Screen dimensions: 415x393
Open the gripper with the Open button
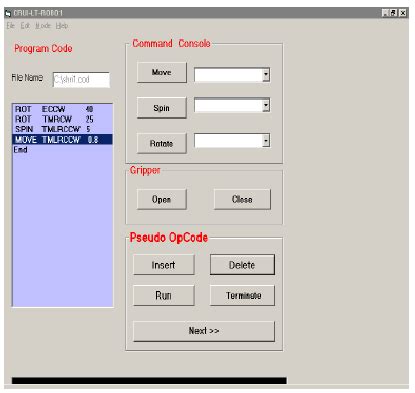coord(162,199)
